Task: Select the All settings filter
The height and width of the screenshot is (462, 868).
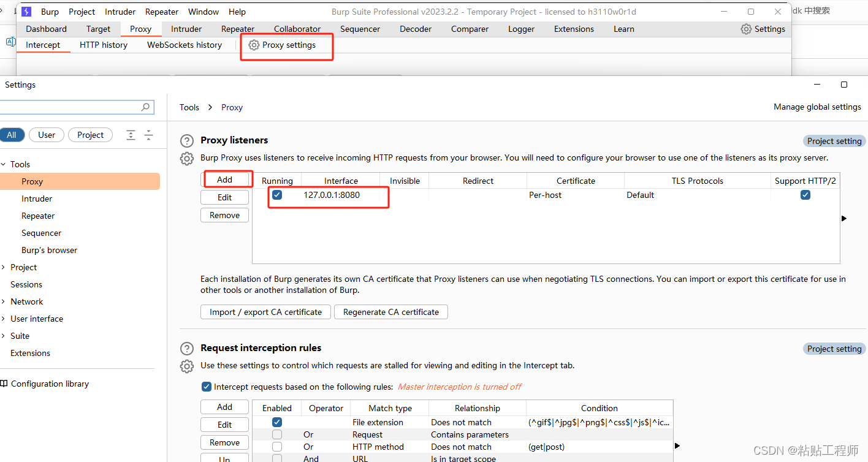Action: 12,135
